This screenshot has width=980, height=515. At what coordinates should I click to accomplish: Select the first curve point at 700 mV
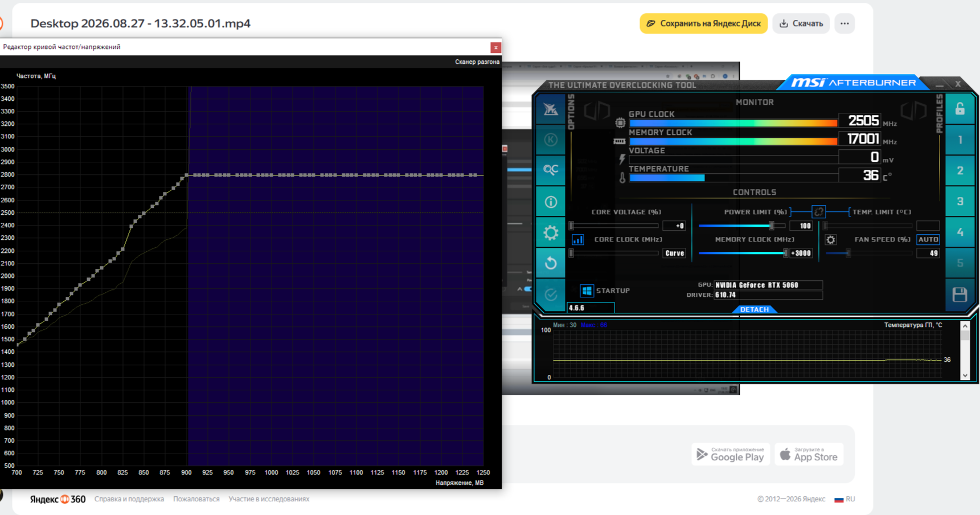click(18, 344)
